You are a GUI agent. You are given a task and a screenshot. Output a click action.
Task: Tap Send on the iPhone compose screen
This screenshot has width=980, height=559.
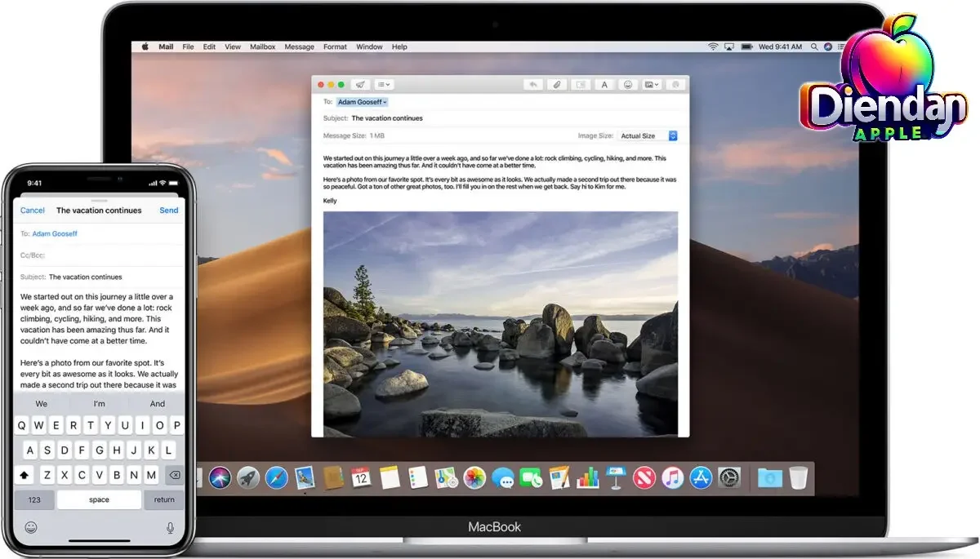pyautogui.click(x=168, y=211)
